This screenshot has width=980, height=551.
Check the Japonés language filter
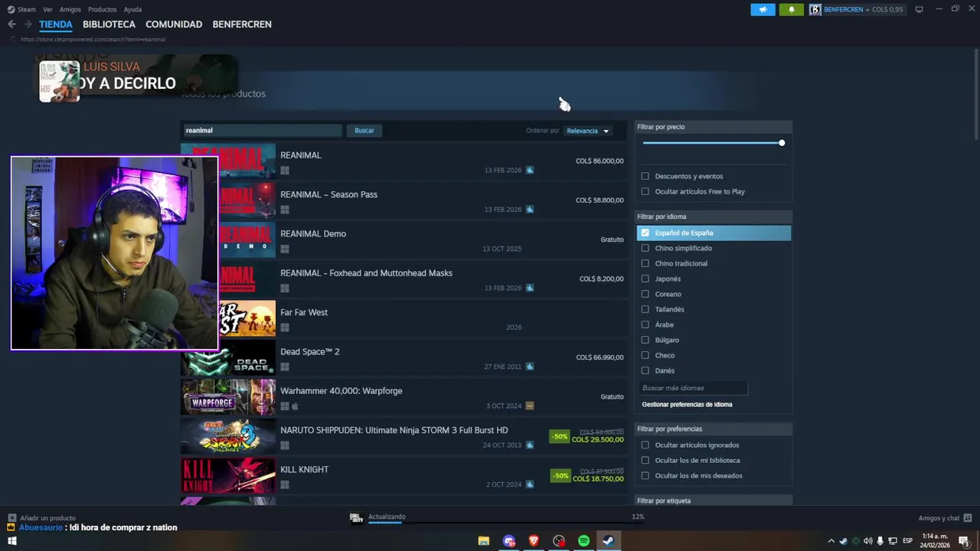click(645, 279)
